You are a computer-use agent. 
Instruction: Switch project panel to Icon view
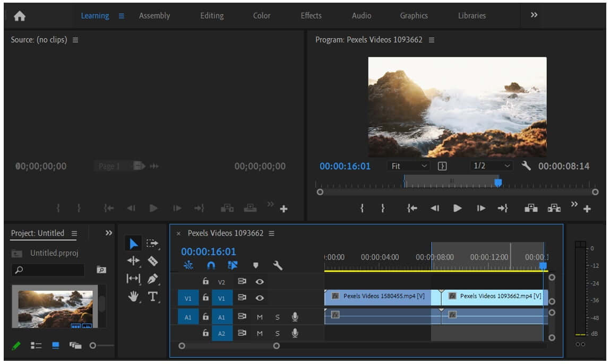click(56, 345)
